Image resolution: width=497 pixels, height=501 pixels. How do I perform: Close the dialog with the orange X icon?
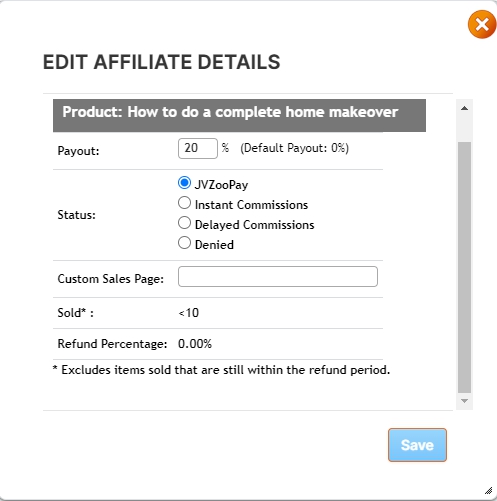click(482, 24)
